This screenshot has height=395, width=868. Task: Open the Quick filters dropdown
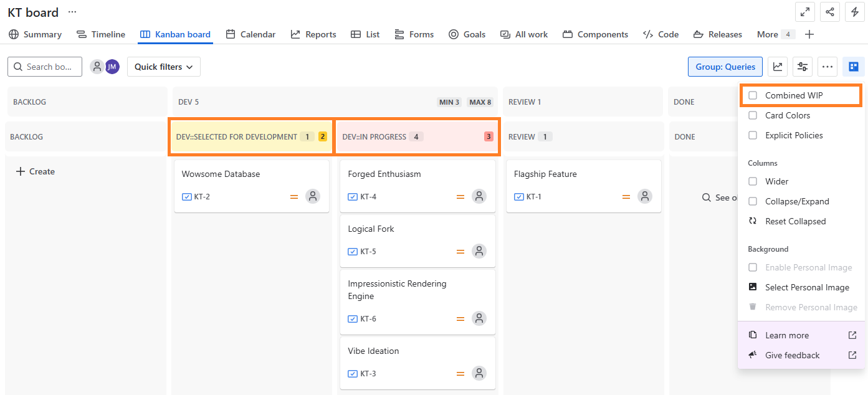tap(163, 67)
